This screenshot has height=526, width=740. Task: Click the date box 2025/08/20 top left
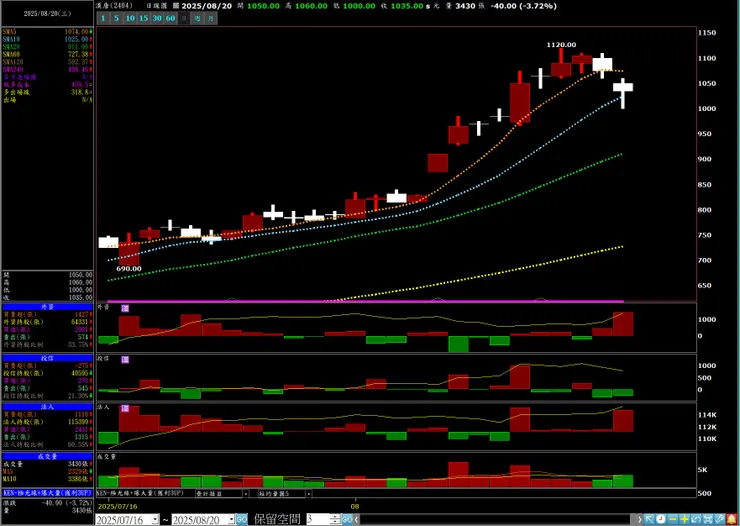[47, 14]
